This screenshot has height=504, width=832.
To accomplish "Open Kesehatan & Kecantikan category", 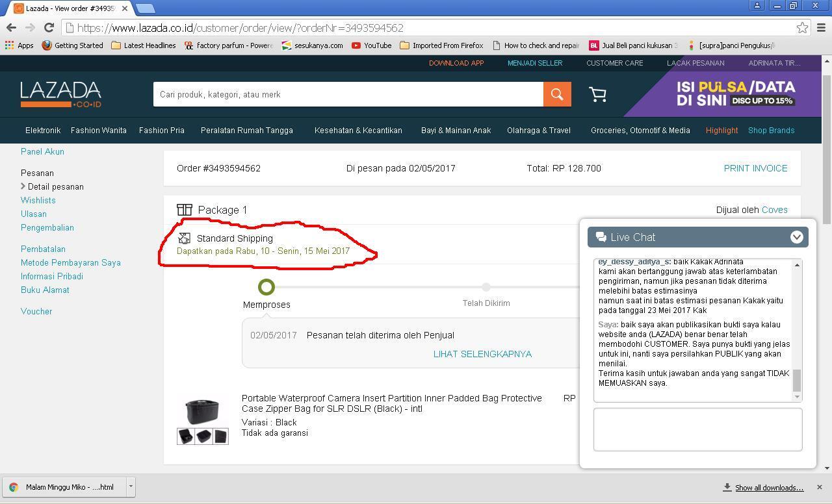I will point(358,131).
